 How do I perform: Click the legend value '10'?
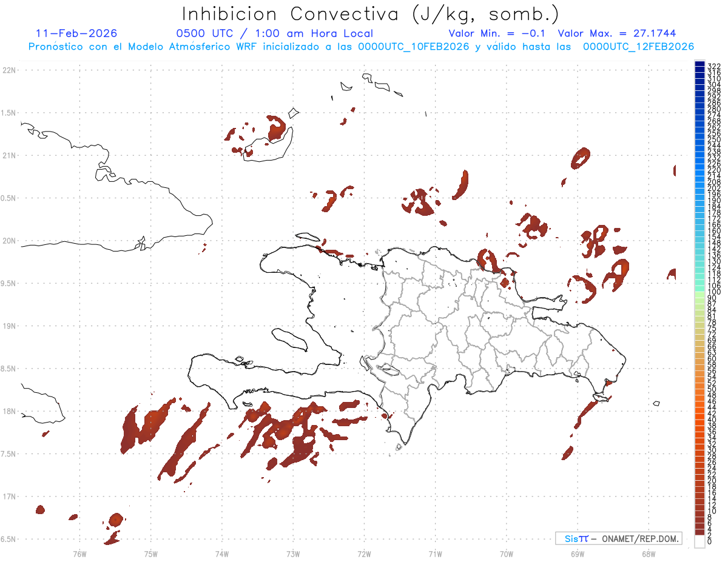pyautogui.click(x=712, y=511)
